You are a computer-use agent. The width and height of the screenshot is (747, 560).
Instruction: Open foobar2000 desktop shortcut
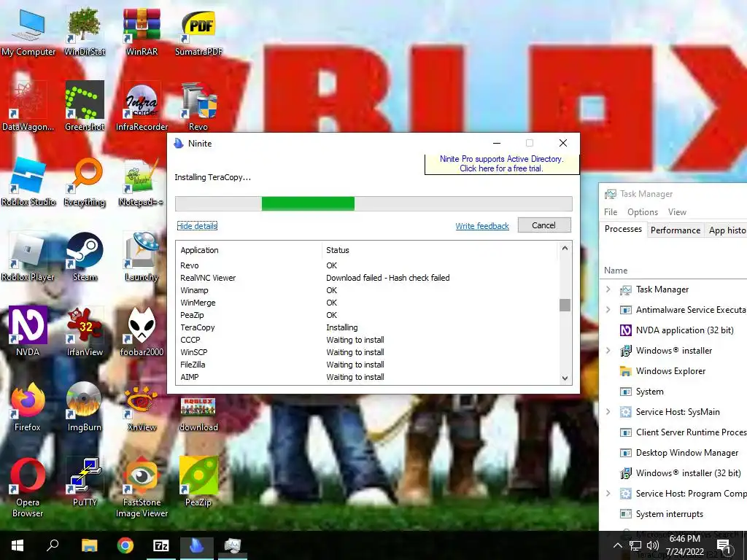click(142, 332)
